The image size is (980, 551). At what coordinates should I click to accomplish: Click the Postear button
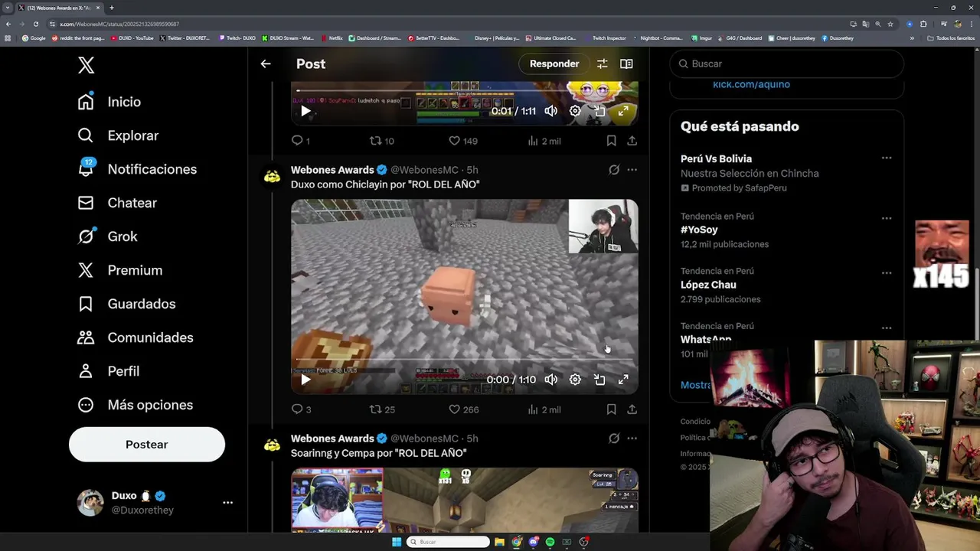(x=147, y=445)
